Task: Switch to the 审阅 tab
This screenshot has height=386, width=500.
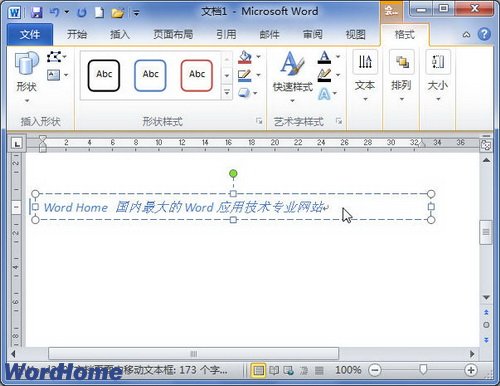Action: click(x=312, y=34)
